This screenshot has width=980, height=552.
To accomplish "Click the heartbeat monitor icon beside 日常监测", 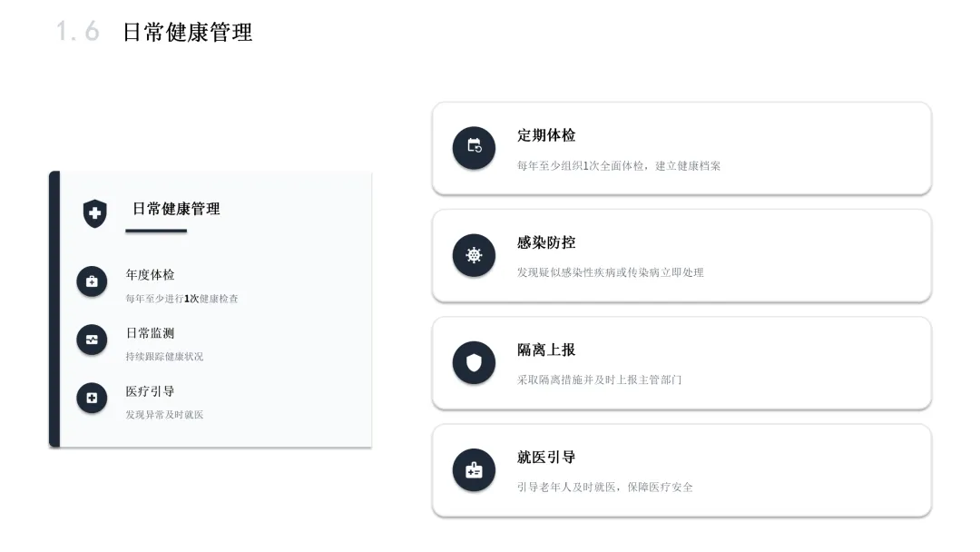I will 92,340.
